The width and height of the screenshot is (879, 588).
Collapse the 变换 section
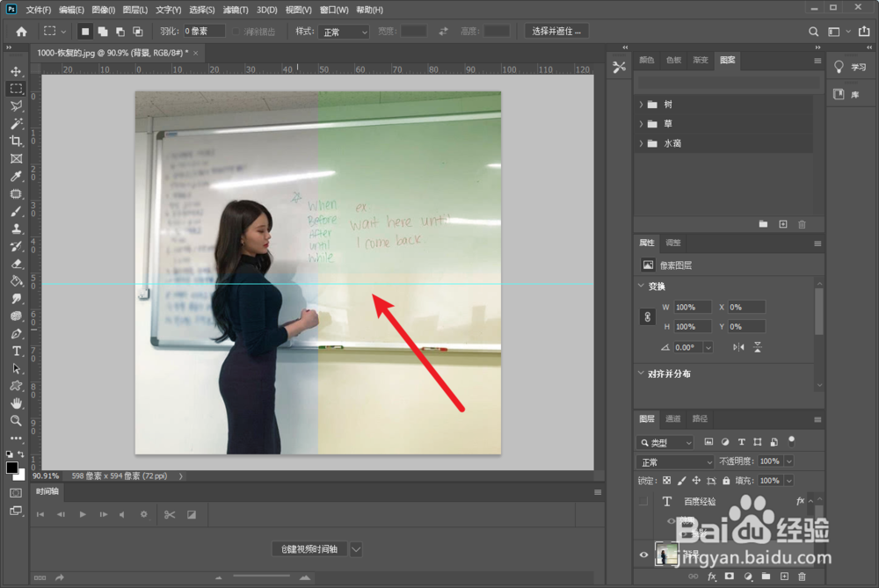pyautogui.click(x=641, y=286)
